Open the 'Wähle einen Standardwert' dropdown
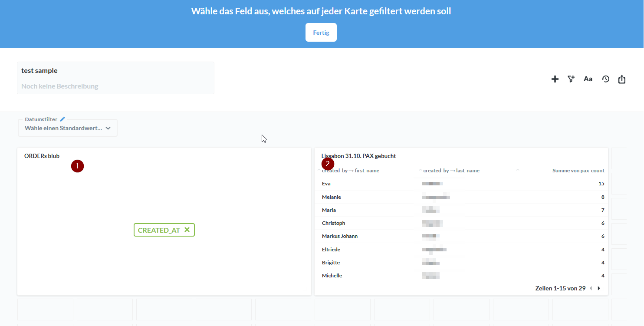Screen dimensions: 644x326 click(67, 128)
